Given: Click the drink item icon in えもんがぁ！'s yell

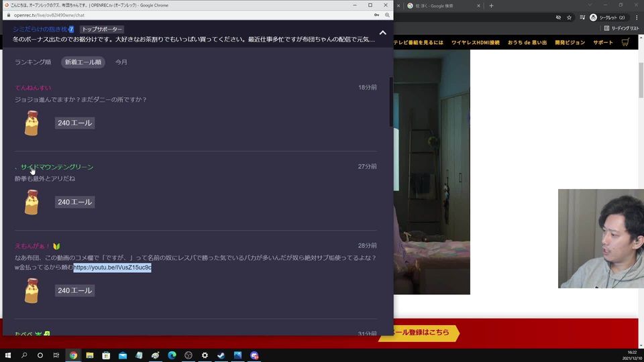Looking at the screenshot, I should (32, 290).
